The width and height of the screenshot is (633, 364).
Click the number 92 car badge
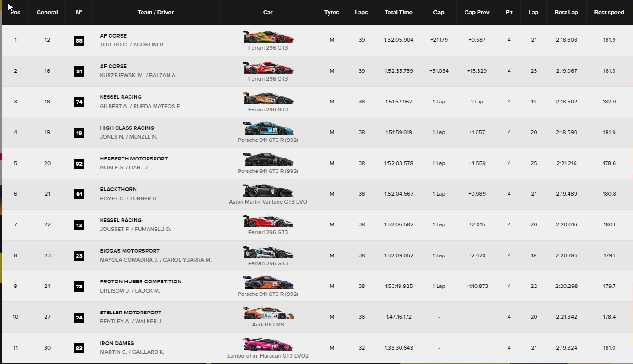pos(79,164)
